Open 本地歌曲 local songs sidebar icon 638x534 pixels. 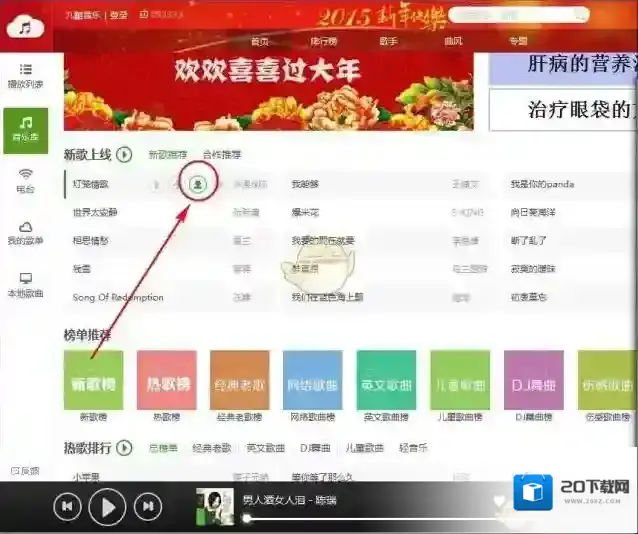point(25,285)
